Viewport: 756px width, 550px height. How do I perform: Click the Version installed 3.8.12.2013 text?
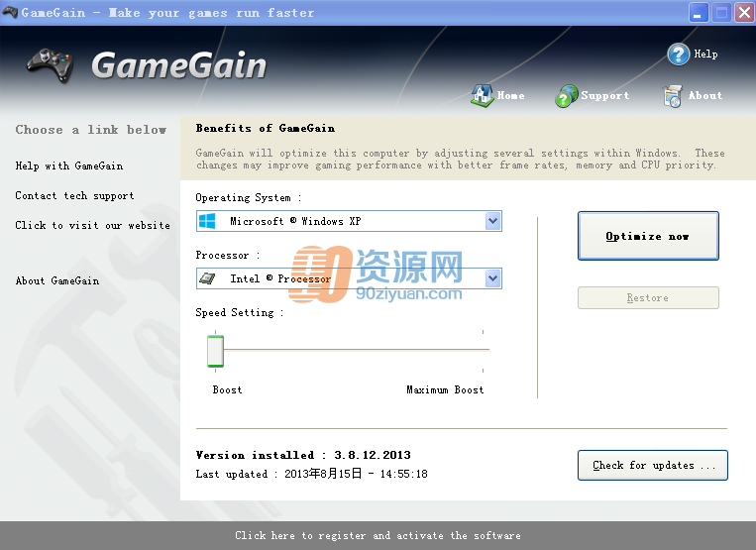(303, 455)
